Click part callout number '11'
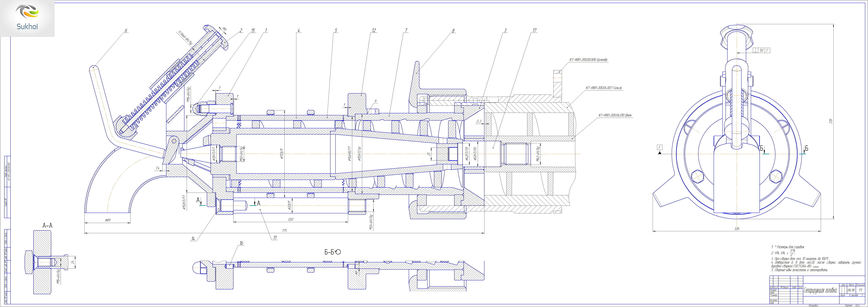Screen dimensions: 868x307 click(275, 238)
